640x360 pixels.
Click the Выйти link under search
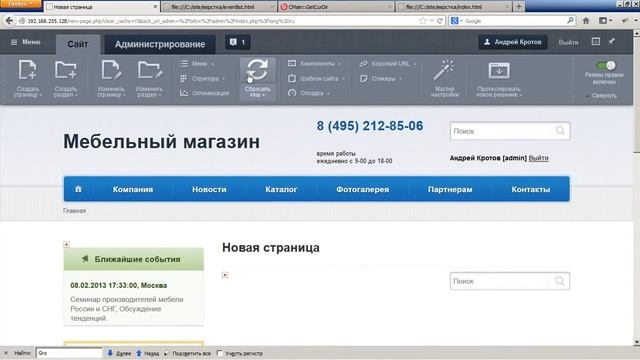point(538,158)
